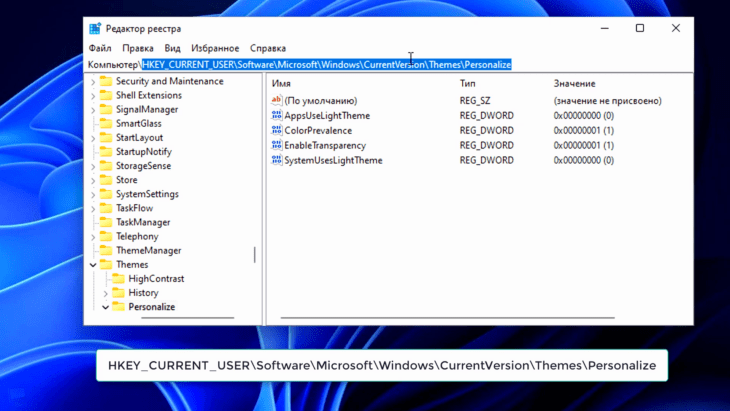
Task: Expand the Store key
Action: pyautogui.click(x=93, y=181)
